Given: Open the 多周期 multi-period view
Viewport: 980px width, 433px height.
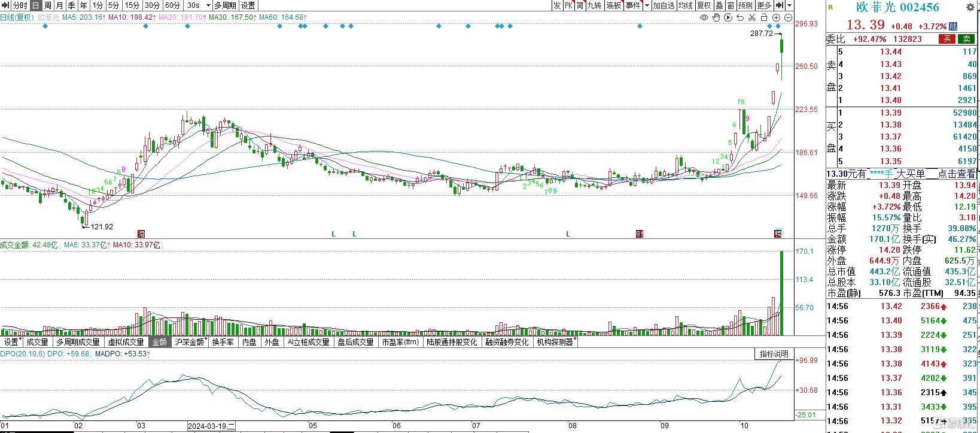Looking at the screenshot, I should click(226, 5).
